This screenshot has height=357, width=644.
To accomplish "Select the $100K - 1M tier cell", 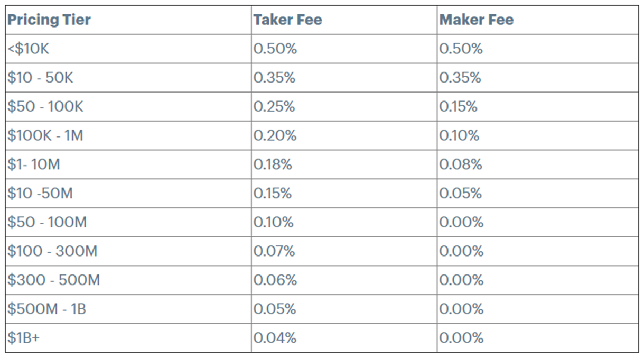I will coord(128,135).
